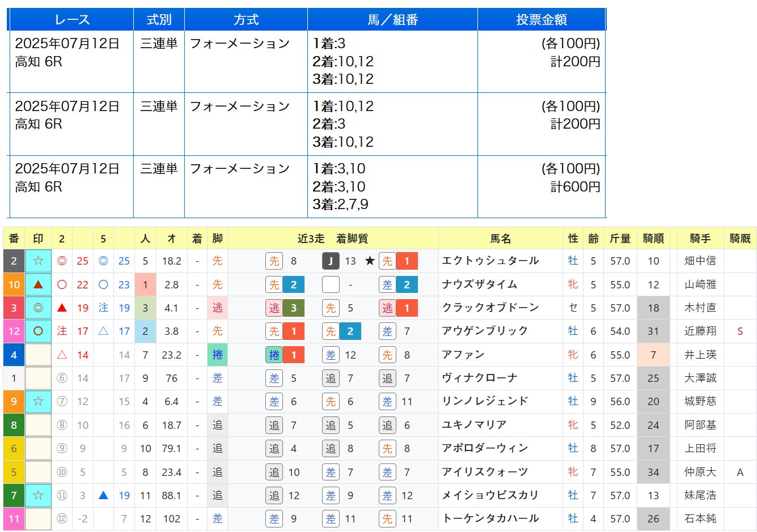Click green number 8 badge for ユキノマリア
The width and height of the screenshot is (757, 532).
tap(14, 425)
